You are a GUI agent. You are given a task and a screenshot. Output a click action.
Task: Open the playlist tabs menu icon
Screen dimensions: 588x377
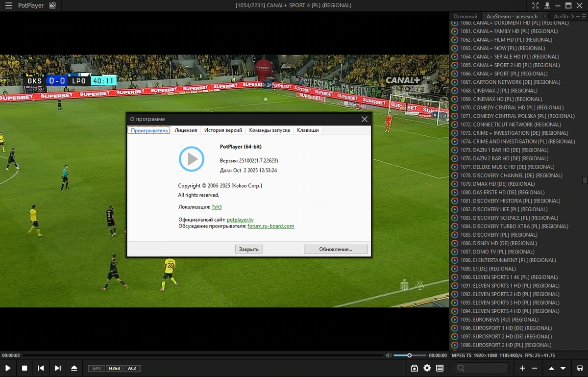(x=584, y=16)
